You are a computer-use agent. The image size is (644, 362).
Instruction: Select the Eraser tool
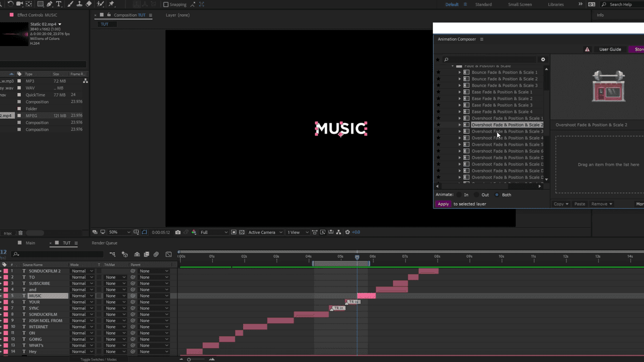[x=88, y=4]
